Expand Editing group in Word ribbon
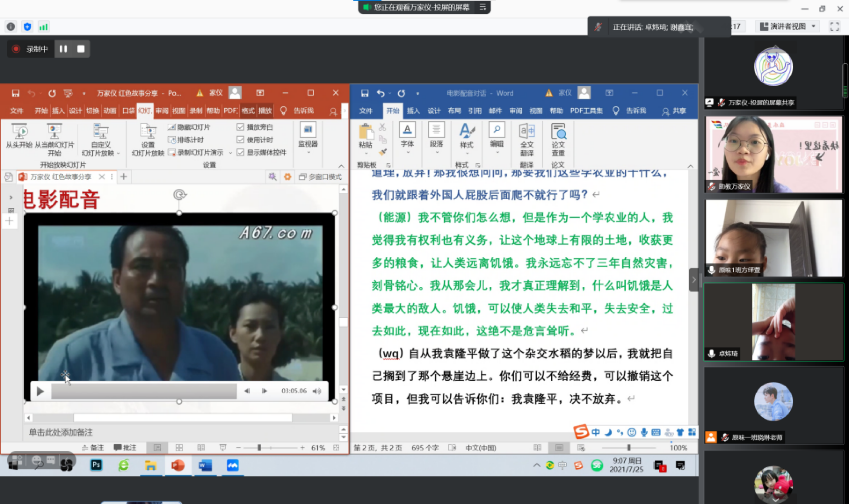 click(x=497, y=138)
